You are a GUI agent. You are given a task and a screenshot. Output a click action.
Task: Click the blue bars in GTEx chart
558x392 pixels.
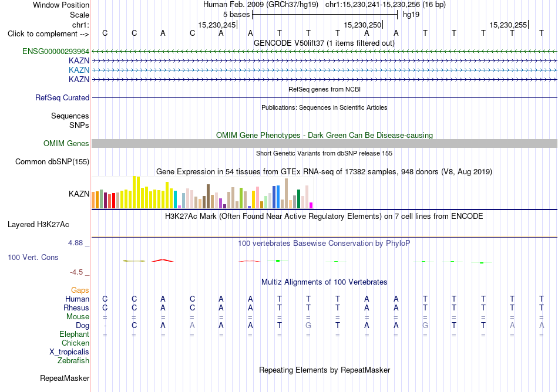276,197
